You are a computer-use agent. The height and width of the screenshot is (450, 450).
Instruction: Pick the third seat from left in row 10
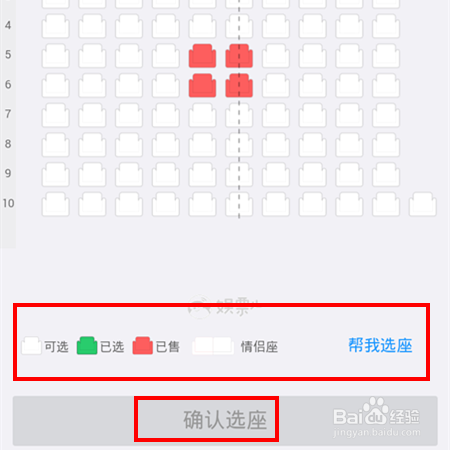[129, 204]
